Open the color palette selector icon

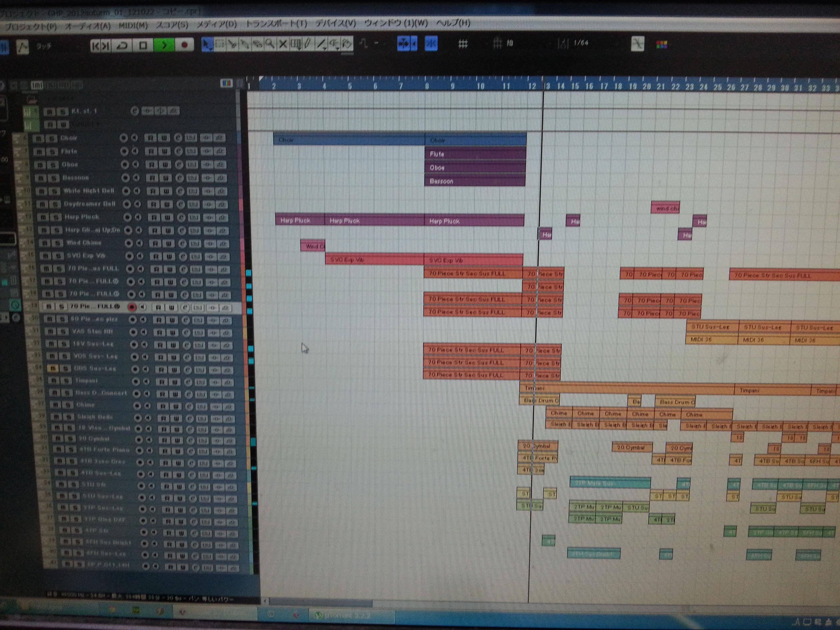tap(661, 45)
